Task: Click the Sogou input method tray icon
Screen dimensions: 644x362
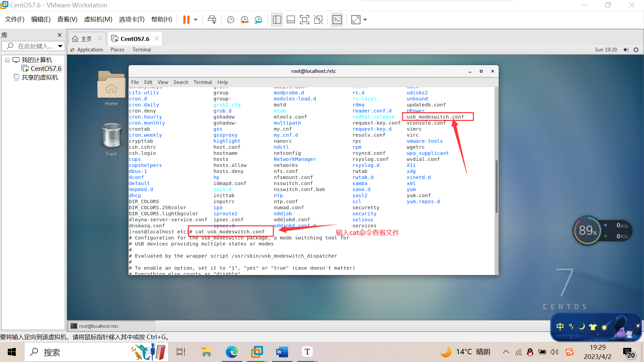Action: click(569, 352)
